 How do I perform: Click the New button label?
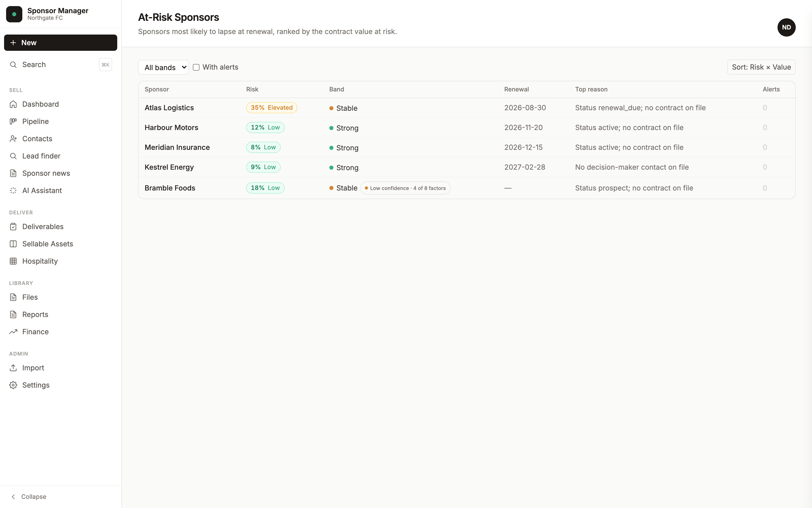tap(29, 43)
